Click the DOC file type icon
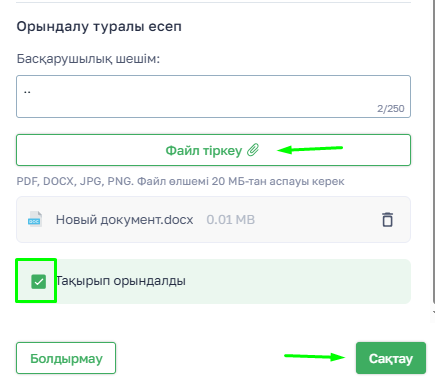This screenshot has width=435, height=388. (x=35, y=219)
